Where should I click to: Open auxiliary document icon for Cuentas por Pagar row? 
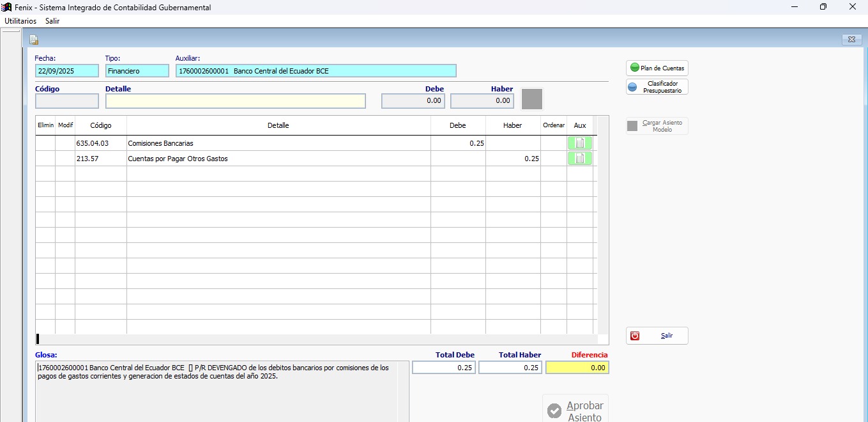click(x=579, y=159)
